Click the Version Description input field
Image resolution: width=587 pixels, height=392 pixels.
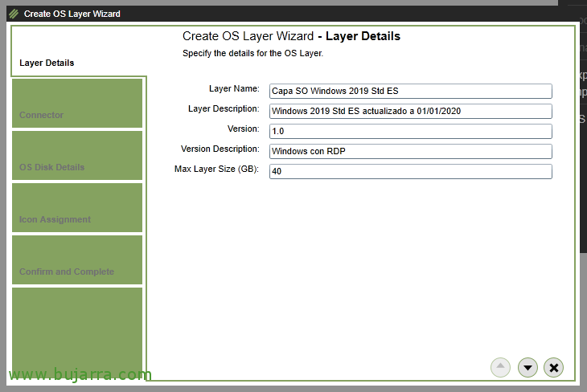411,151
